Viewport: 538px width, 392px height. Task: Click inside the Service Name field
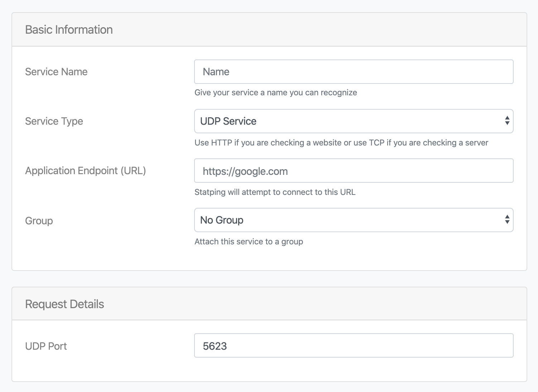click(x=354, y=72)
